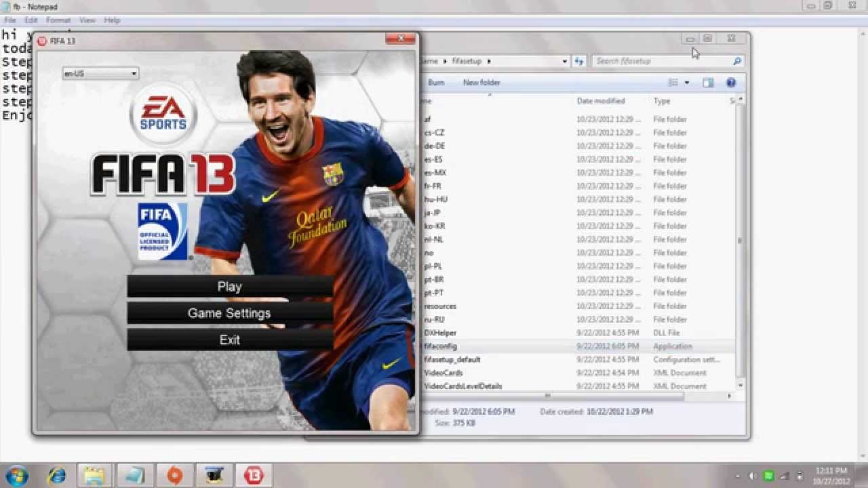Toggle the Explorer preview pane icon
868x488 pixels.
coord(708,83)
